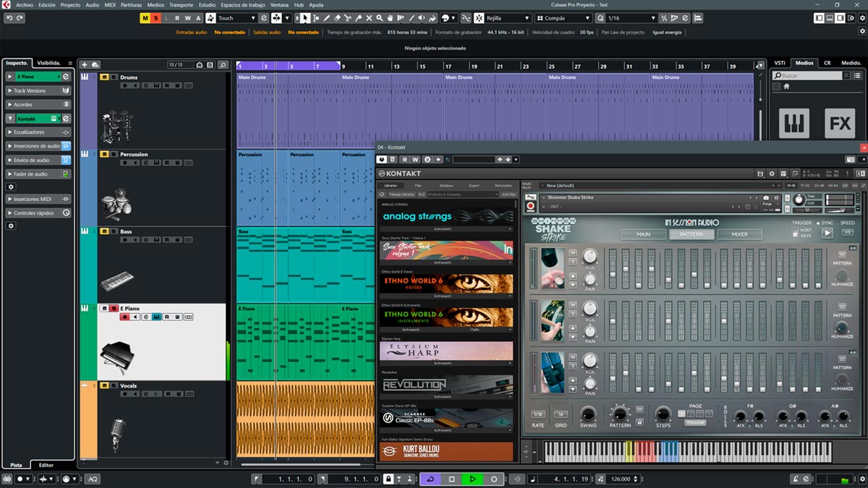Open Espacios de trabajo menu

pyautogui.click(x=242, y=5)
